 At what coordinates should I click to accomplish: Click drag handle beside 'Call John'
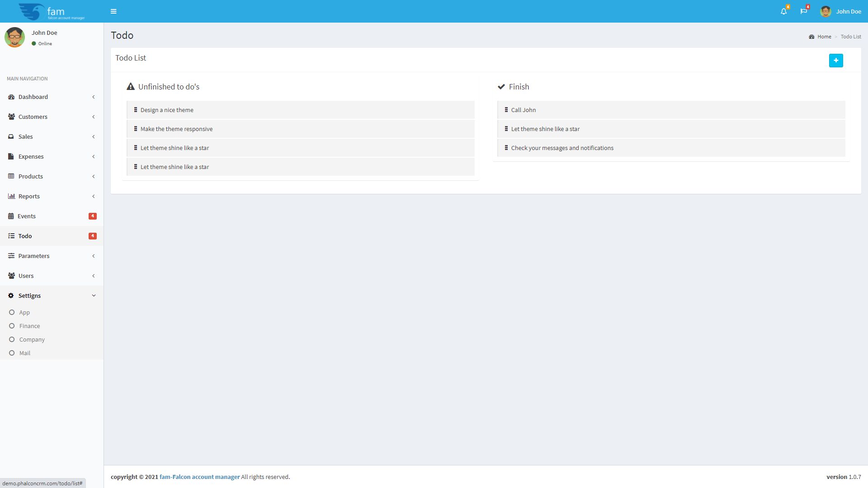506,110
